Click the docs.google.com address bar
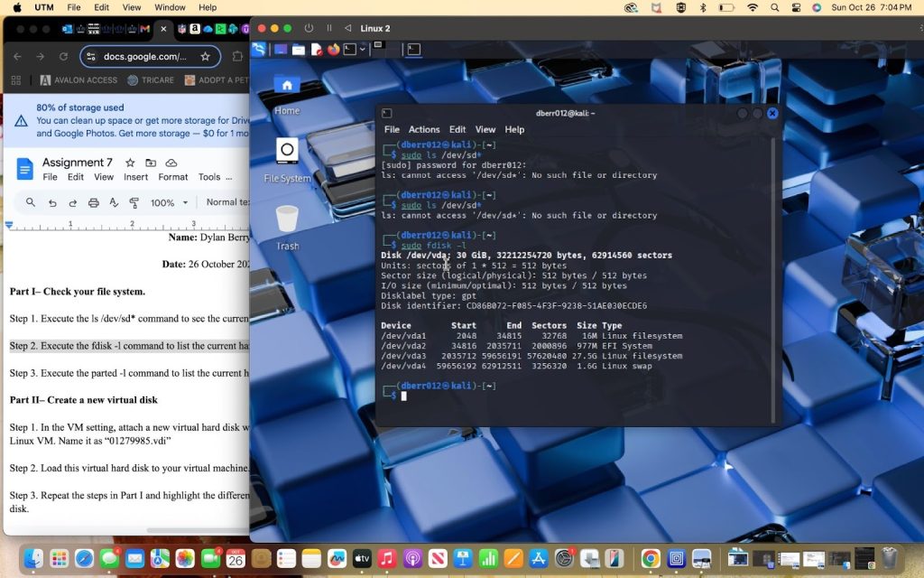The image size is (924, 578). click(x=144, y=56)
